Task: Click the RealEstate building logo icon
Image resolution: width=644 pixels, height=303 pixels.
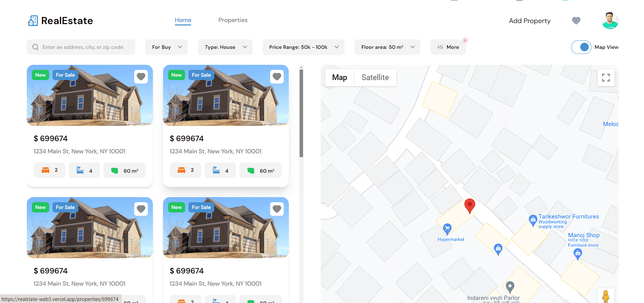Action: (x=33, y=21)
